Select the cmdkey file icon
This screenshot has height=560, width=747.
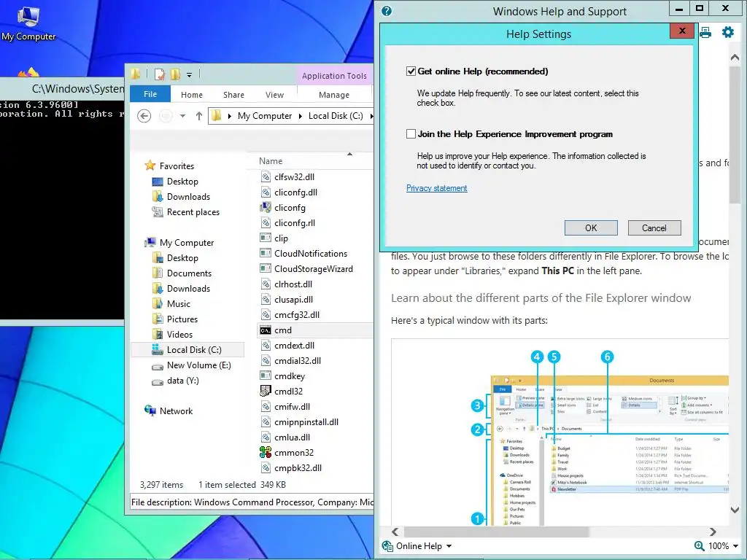click(x=266, y=376)
